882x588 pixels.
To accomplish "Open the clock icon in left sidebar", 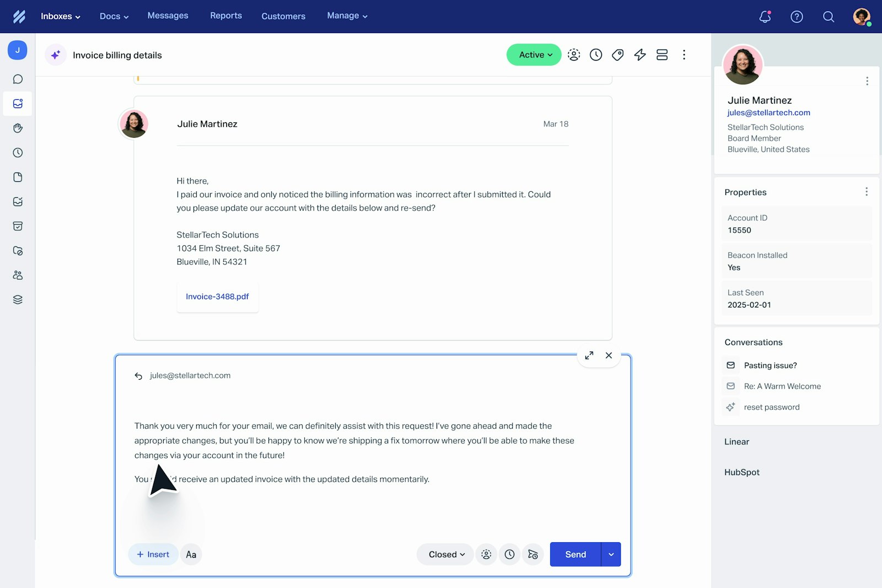I will pyautogui.click(x=18, y=153).
